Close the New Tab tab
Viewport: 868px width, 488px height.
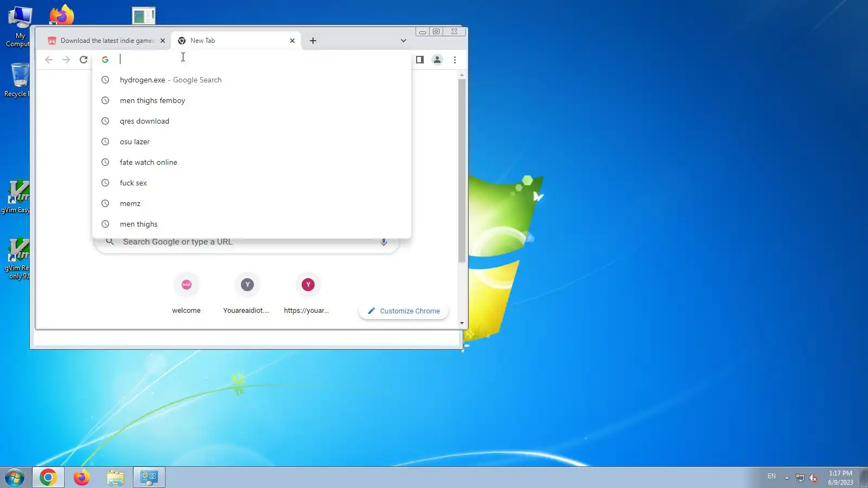pyautogui.click(x=292, y=41)
